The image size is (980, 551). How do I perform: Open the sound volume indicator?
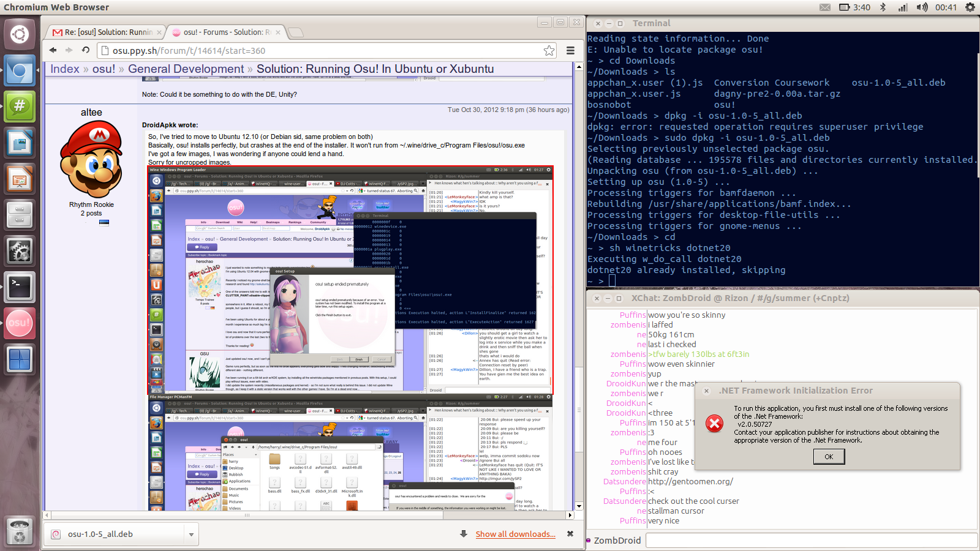922,7
